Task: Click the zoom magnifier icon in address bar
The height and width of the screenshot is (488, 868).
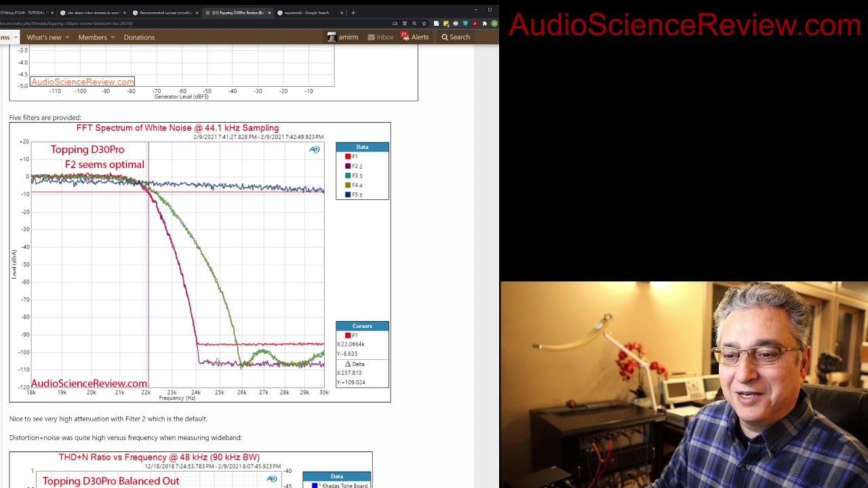Action: pyautogui.click(x=414, y=24)
